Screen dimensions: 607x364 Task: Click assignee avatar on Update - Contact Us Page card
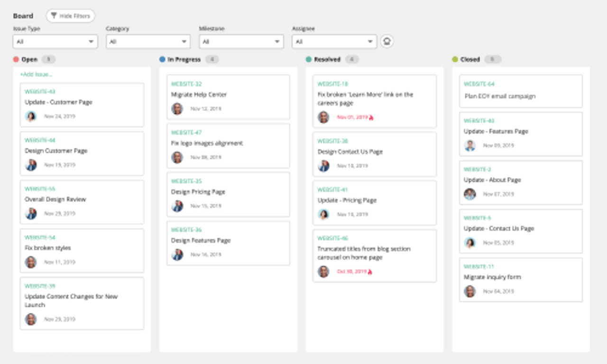point(470,243)
